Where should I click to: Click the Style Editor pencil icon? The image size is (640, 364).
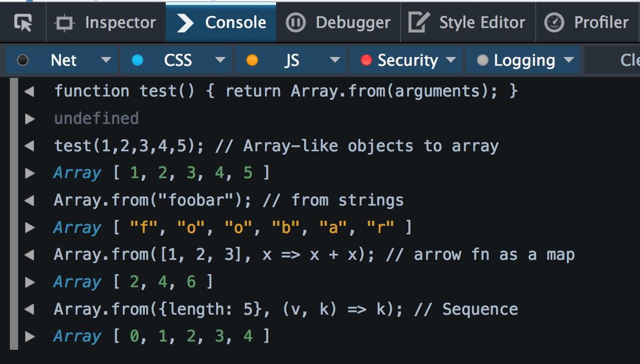[419, 22]
